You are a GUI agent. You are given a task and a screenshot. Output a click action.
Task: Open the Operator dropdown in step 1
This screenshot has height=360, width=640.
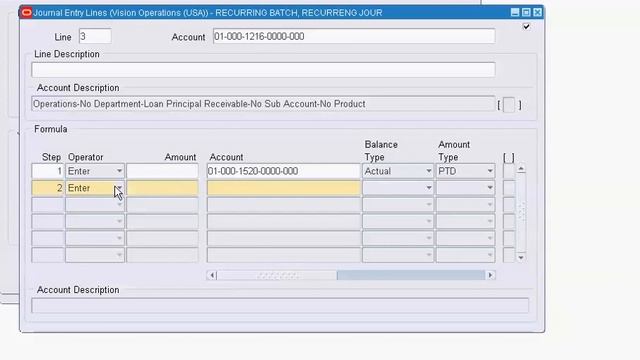119,171
